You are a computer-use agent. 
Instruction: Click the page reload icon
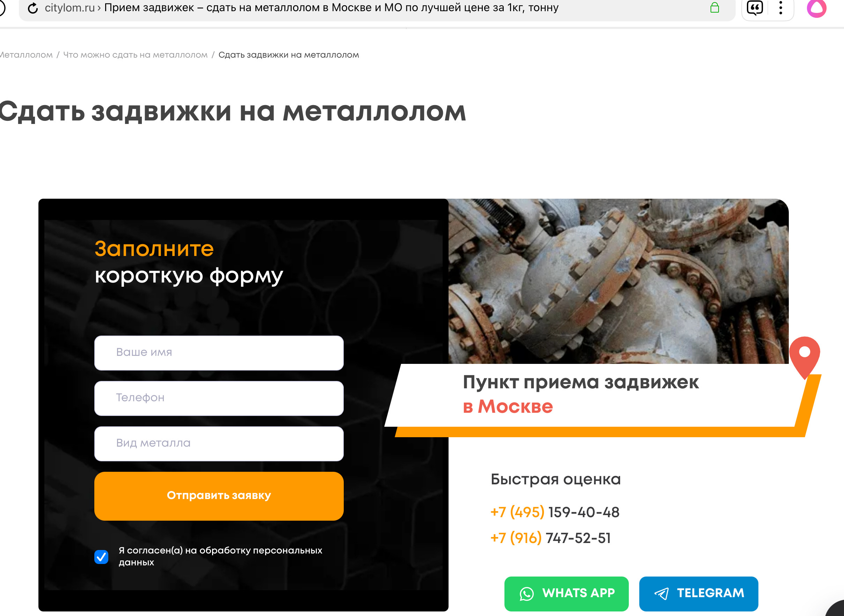(33, 8)
